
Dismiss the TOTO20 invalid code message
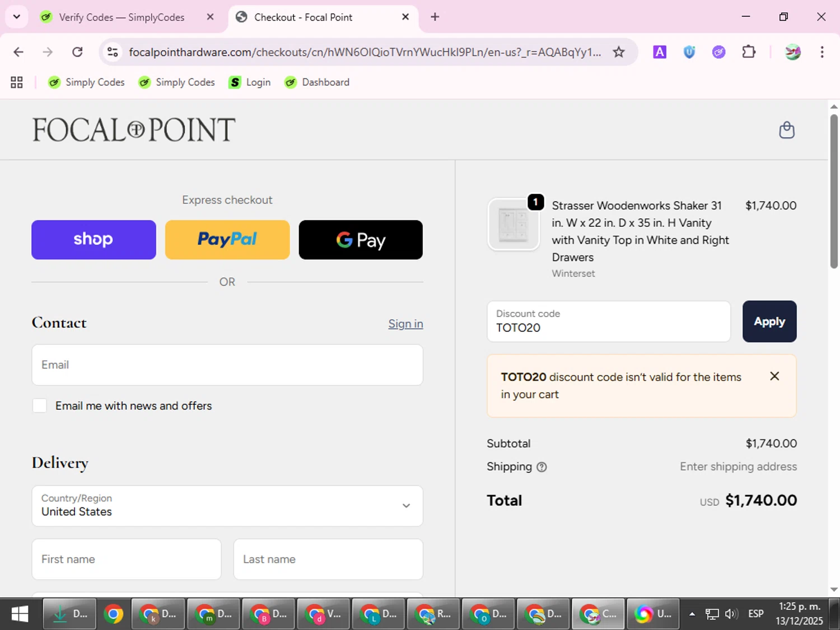[x=774, y=376]
